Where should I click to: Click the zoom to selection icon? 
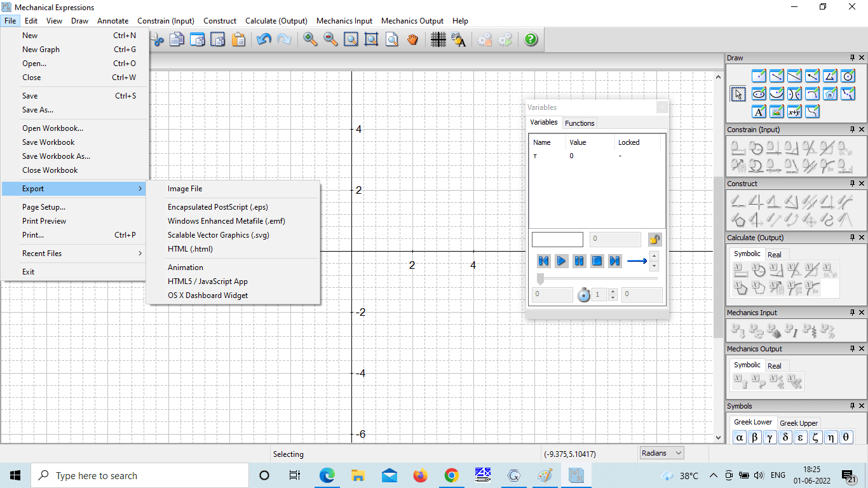click(351, 39)
